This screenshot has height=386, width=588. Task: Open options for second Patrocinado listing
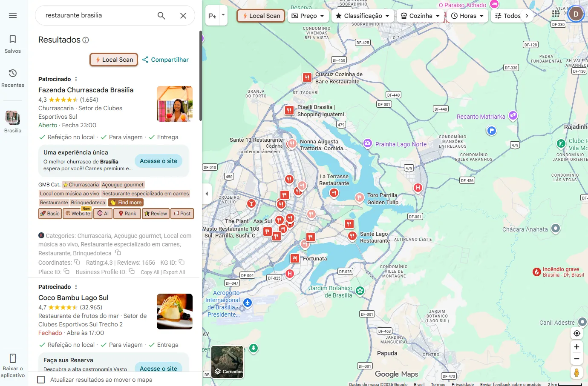tap(76, 287)
